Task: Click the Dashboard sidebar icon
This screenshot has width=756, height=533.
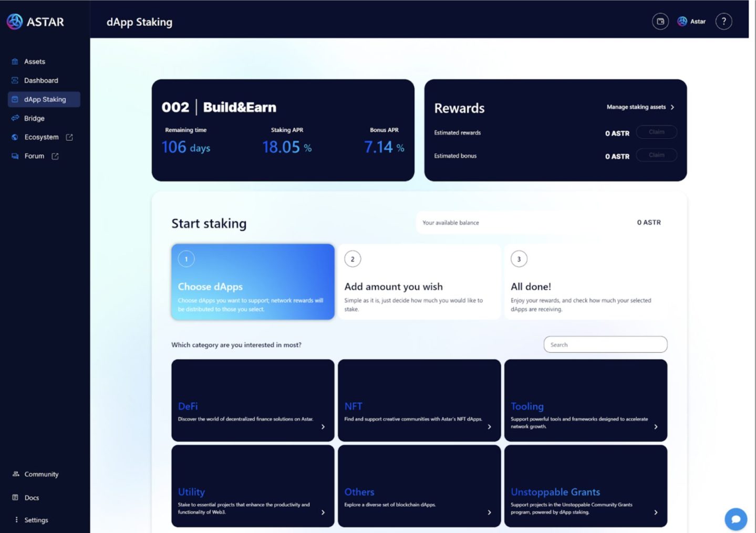Action: coord(15,80)
